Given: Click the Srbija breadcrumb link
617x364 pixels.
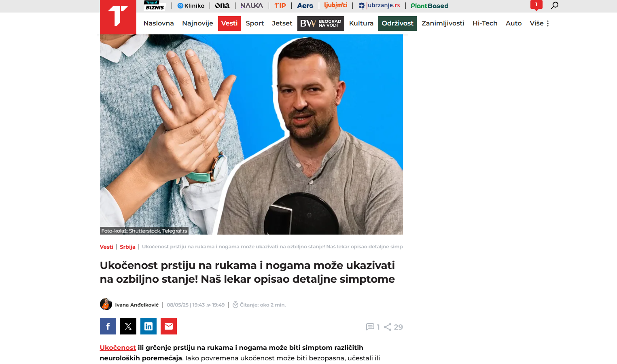Looking at the screenshot, I should pyautogui.click(x=127, y=247).
